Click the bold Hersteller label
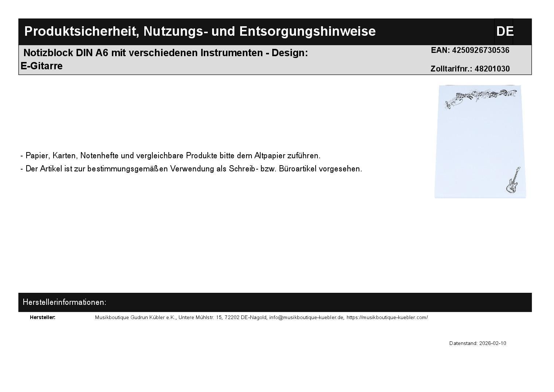The image size is (554, 392). point(43,318)
